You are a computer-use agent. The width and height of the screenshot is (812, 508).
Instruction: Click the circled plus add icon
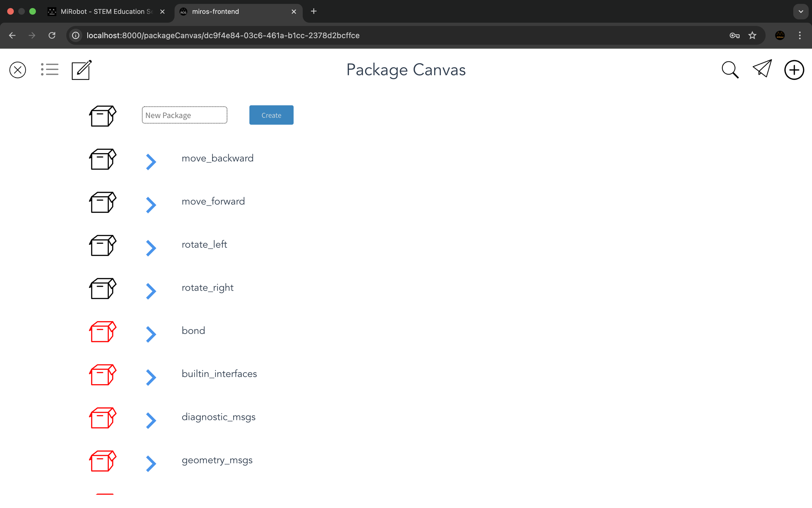(x=793, y=70)
